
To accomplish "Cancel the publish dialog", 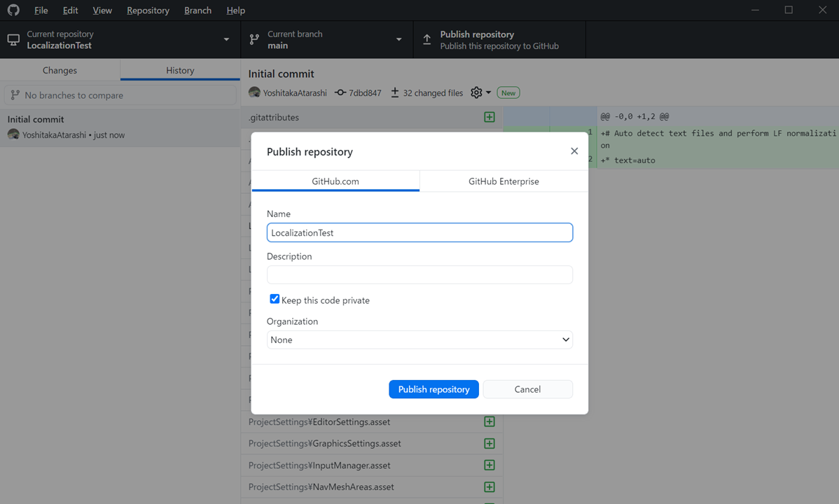I will [x=527, y=389].
